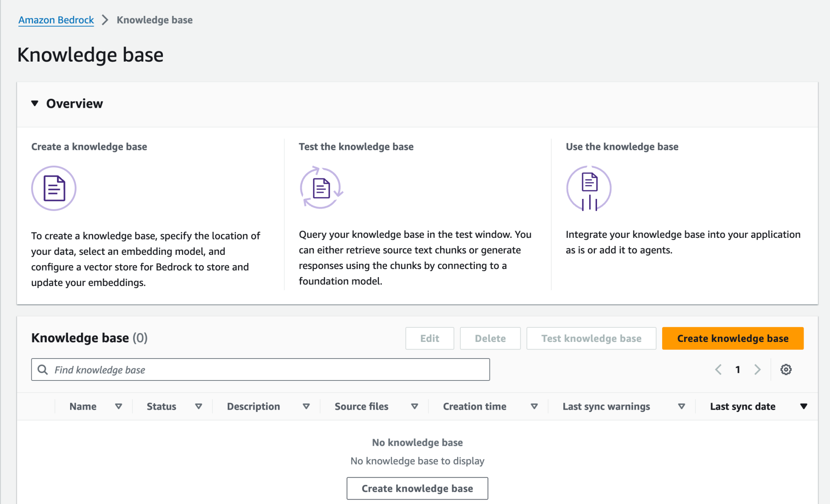Open the Status column filter dropdown
The width and height of the screenshot is (830, 504).
(x=199, y=406)
